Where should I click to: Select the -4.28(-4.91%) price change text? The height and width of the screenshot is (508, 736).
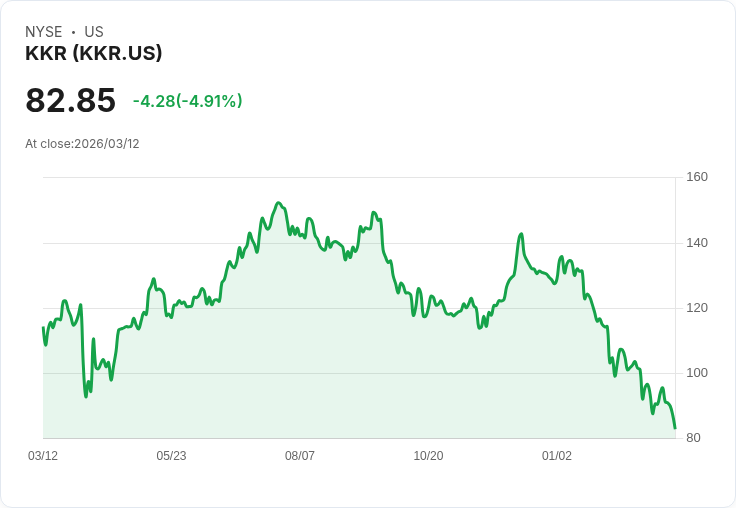click(x=187, y=101)
